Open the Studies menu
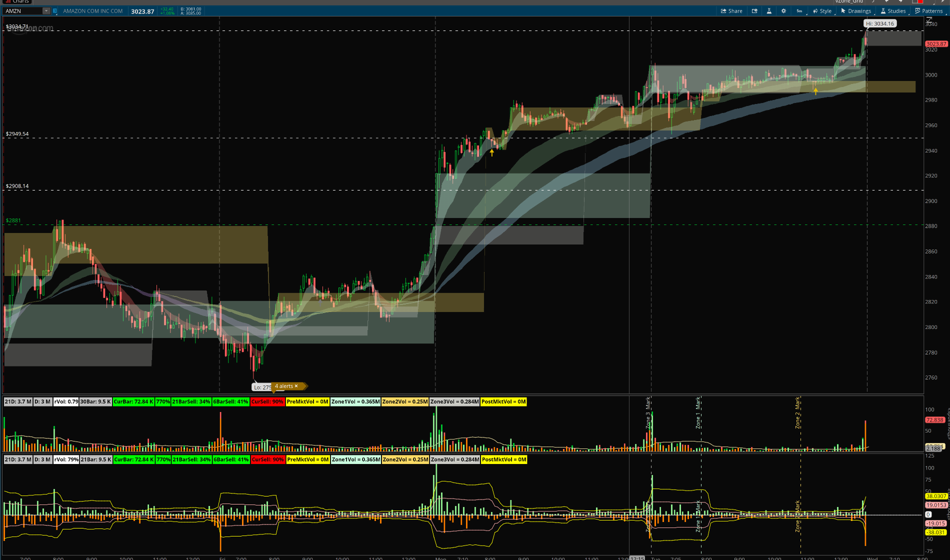Viewport: 950px width, 560px height. [x=893, y=11]
